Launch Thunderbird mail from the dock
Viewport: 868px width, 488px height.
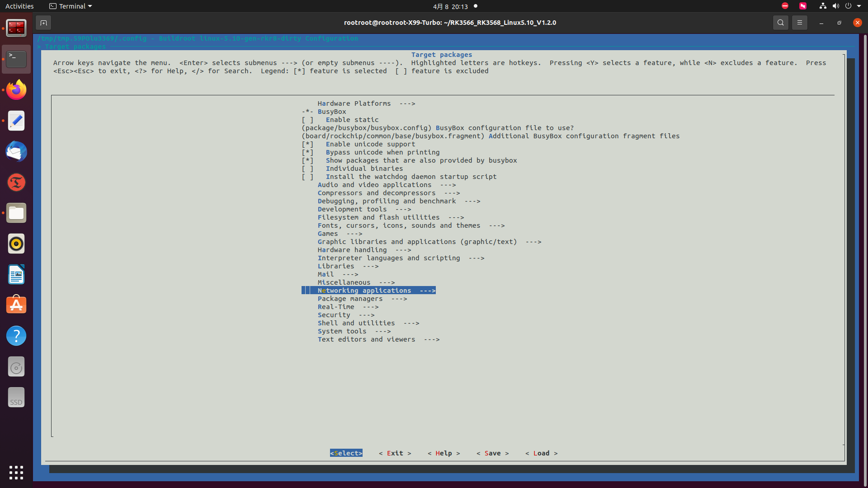16,152
